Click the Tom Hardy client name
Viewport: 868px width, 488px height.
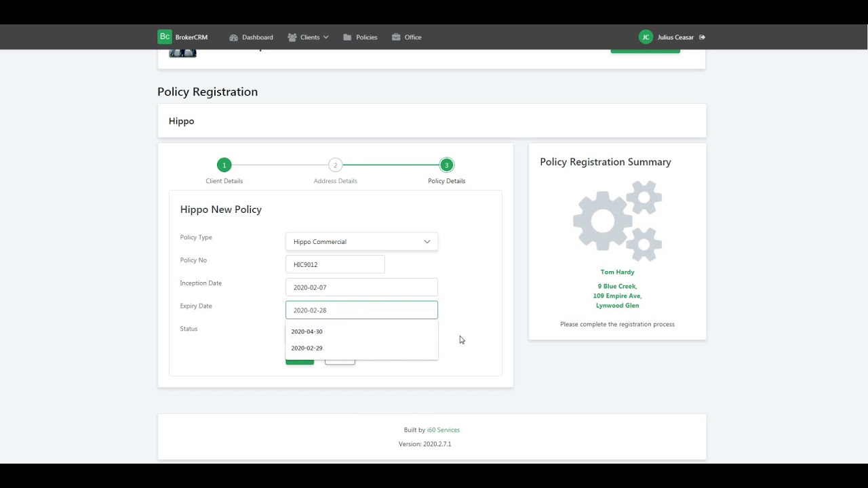coord(617,272)
